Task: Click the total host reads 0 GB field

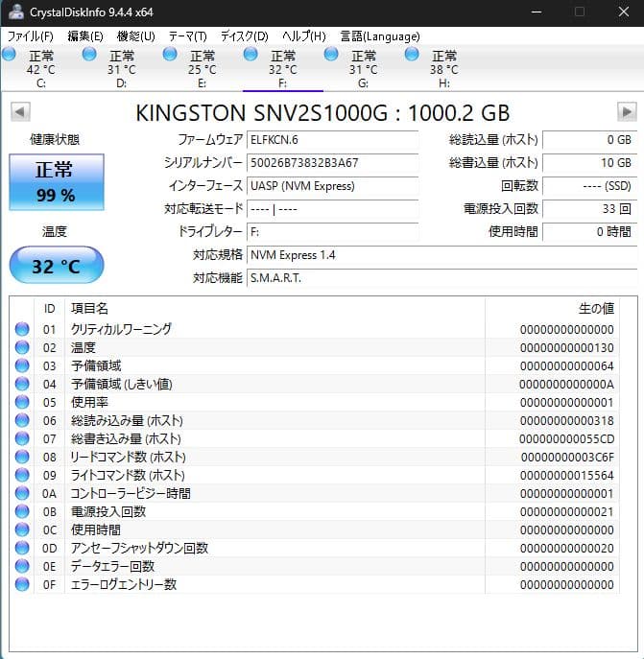Action: [589, 140]
